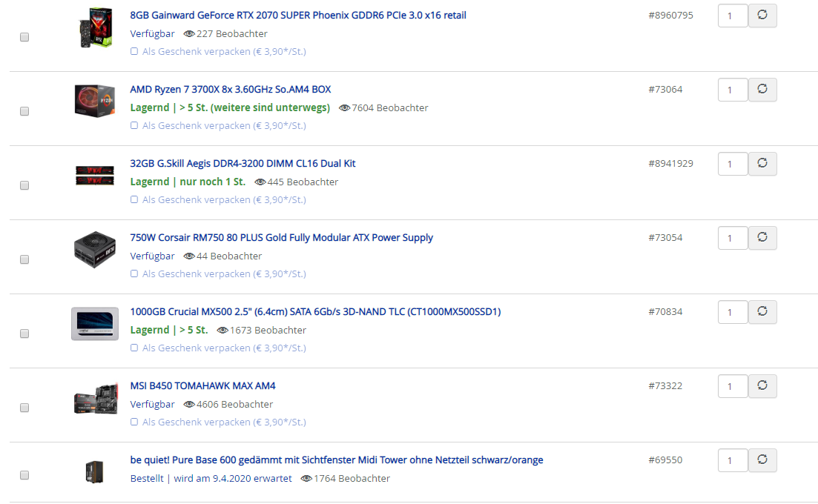Select the AMD Ryzen 7 3700X row checkbox

(24, 111)
